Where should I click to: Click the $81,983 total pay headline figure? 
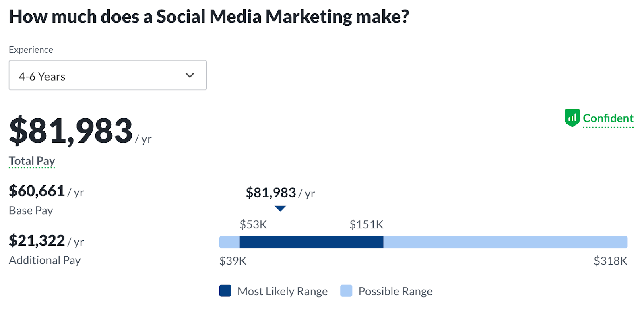[x=71, y=131]
